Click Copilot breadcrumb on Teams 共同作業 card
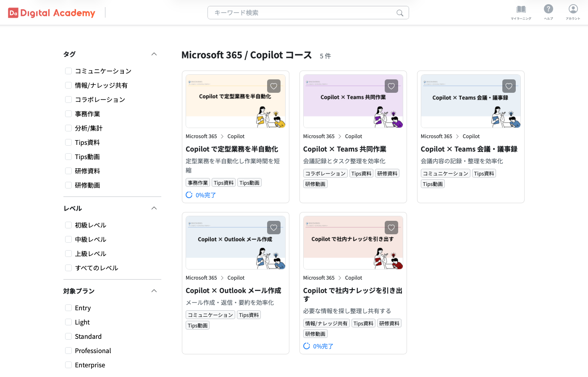Image resolution: width=588 pixels, height=377 pixels. point(354,136)
